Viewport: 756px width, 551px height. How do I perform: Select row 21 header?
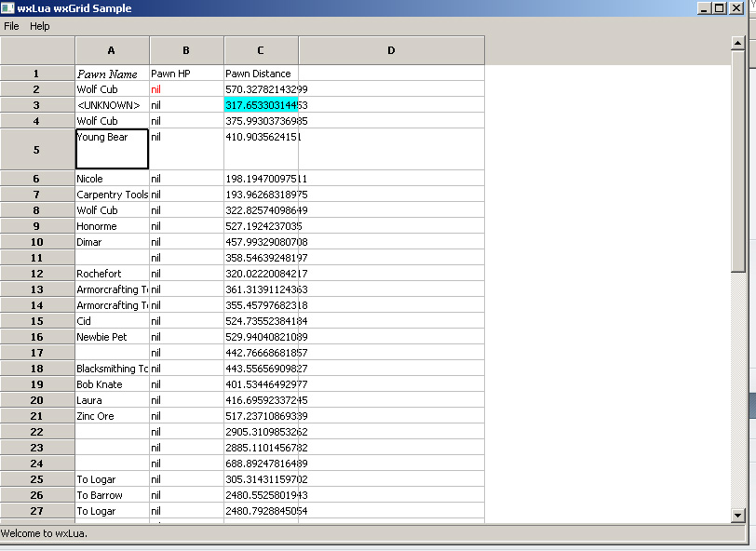pyautogui.click(x=37, y=416)
